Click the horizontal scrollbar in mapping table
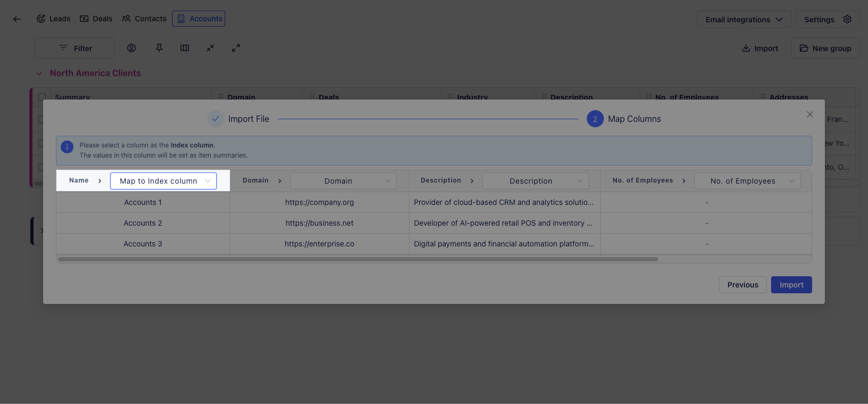Viewport: 868px width, 404px height. [x=358, y=259]
